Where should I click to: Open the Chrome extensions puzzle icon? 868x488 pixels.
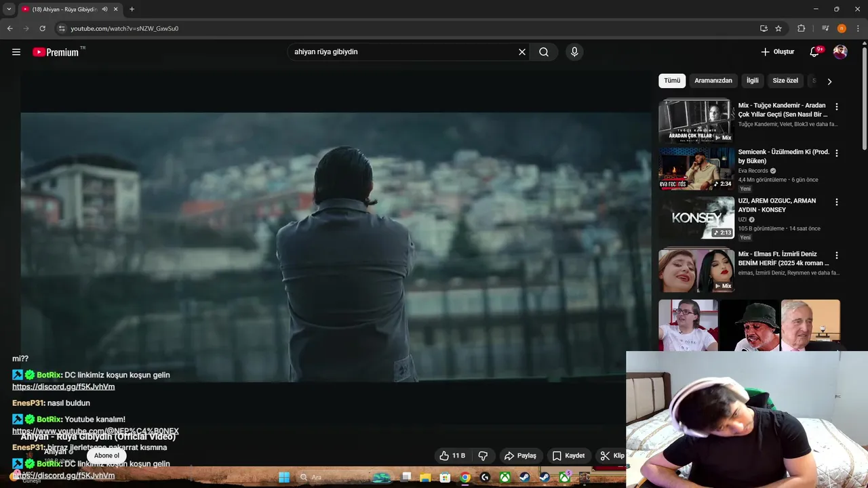pos(802,28)
